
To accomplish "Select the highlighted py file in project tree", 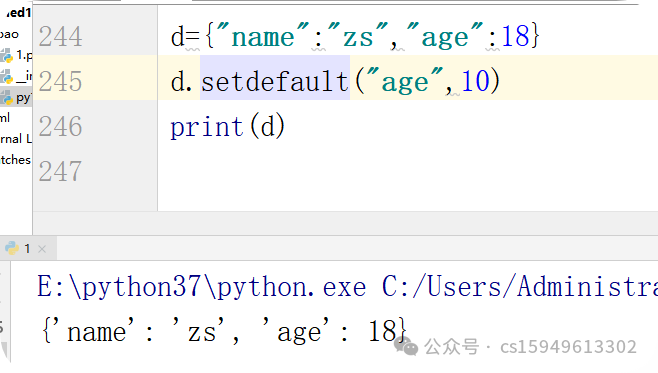I will coord(16,98).
